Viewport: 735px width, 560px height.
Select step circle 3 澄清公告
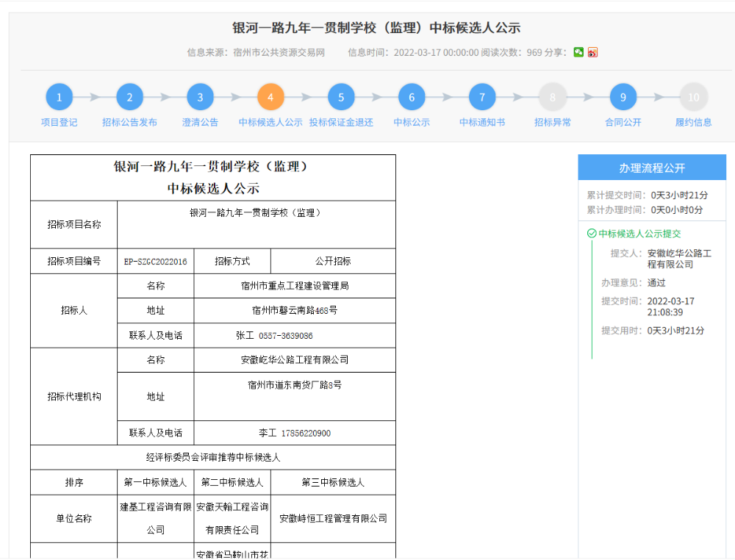tap(200, 97)
